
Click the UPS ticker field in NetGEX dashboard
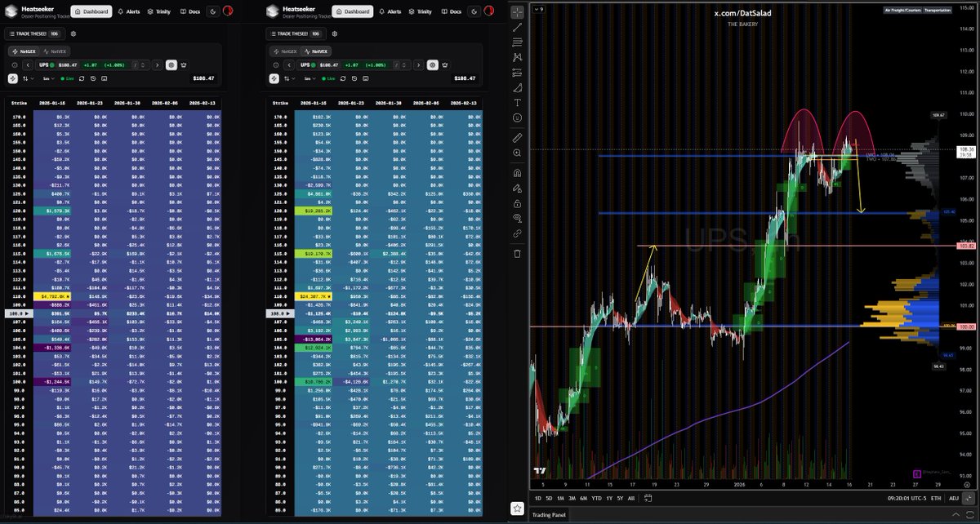pos(92,65)
